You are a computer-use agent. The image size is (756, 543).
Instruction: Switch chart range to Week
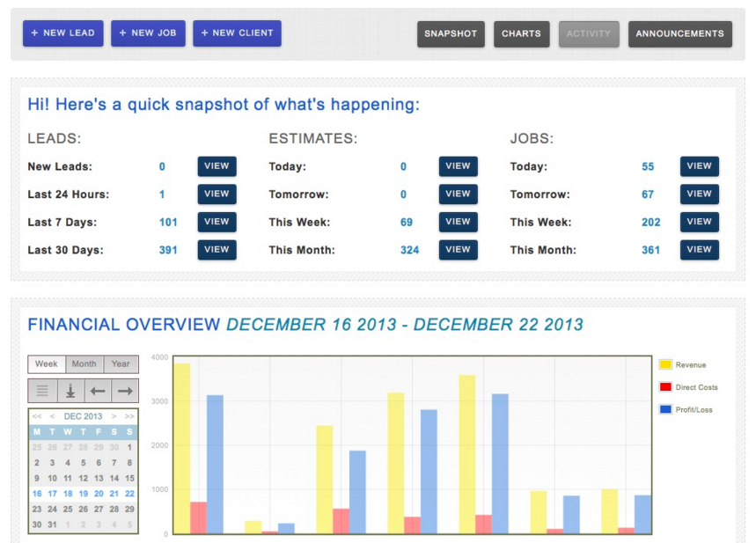(47, 363)
